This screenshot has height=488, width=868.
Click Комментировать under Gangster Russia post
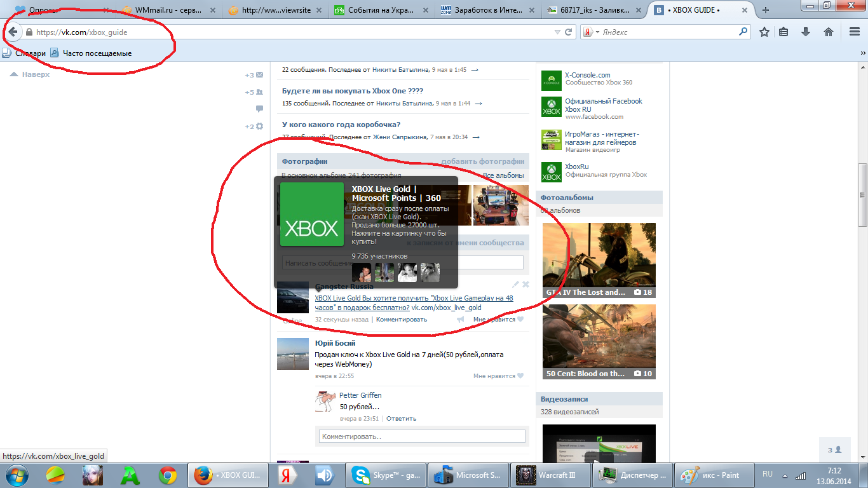click(x=402, y=320)
